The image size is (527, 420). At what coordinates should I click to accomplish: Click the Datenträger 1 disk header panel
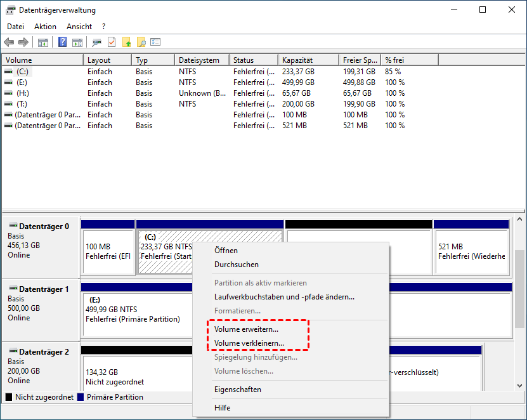[41, 310]
